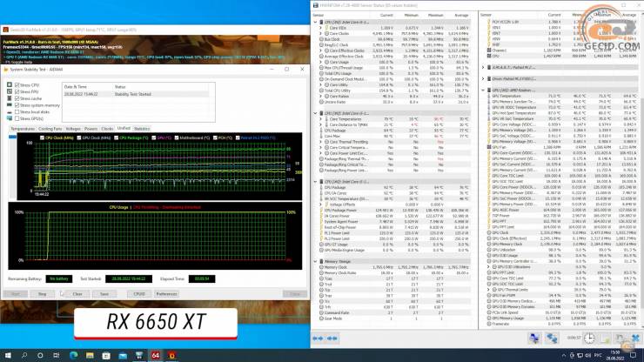Reset timer using HWiNFO clock icon

click(589, 339)
